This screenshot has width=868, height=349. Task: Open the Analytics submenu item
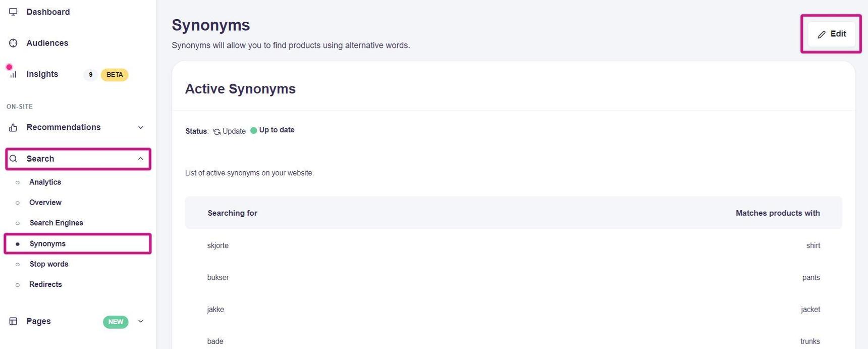[x=45, y=182]
